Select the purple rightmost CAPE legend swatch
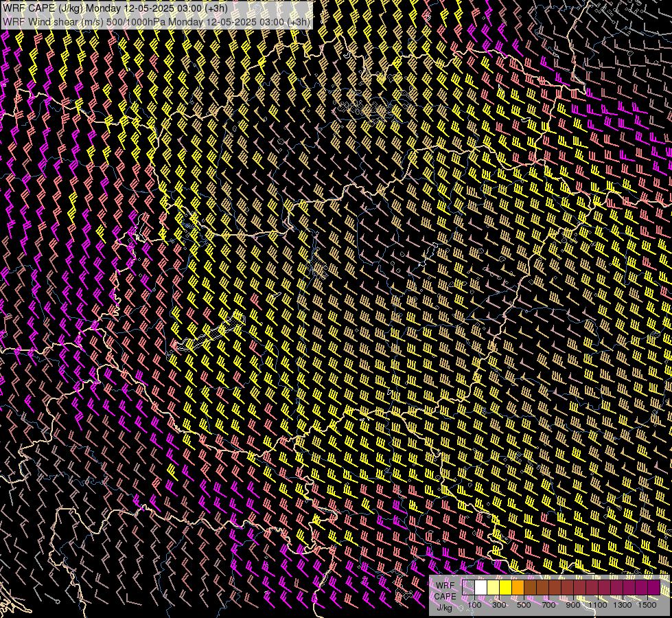672x618 pixels. [654, 587]
